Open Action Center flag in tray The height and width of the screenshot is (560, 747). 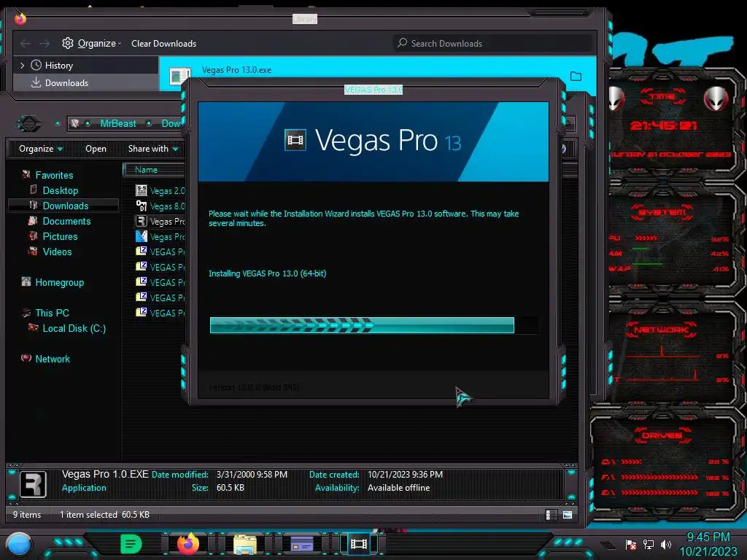pos(631,544)
